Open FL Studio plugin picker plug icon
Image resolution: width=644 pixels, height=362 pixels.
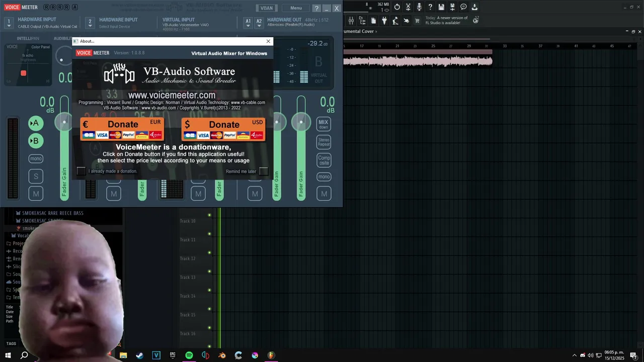coord(384,21)
